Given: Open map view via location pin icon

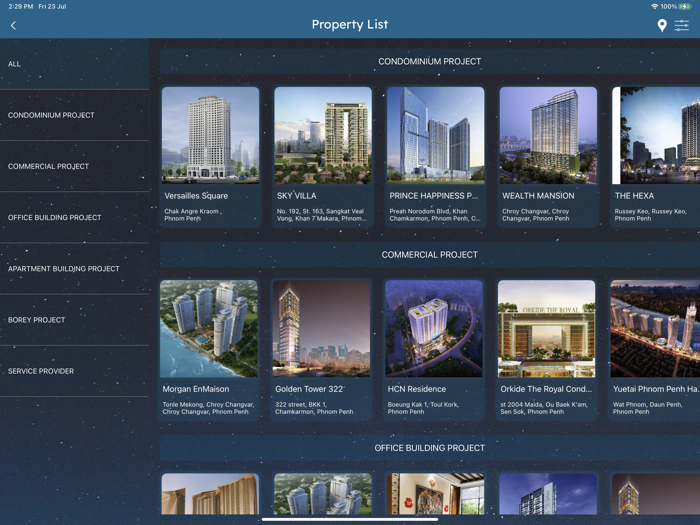Looking at the screenshot, I should coord(662,25).
